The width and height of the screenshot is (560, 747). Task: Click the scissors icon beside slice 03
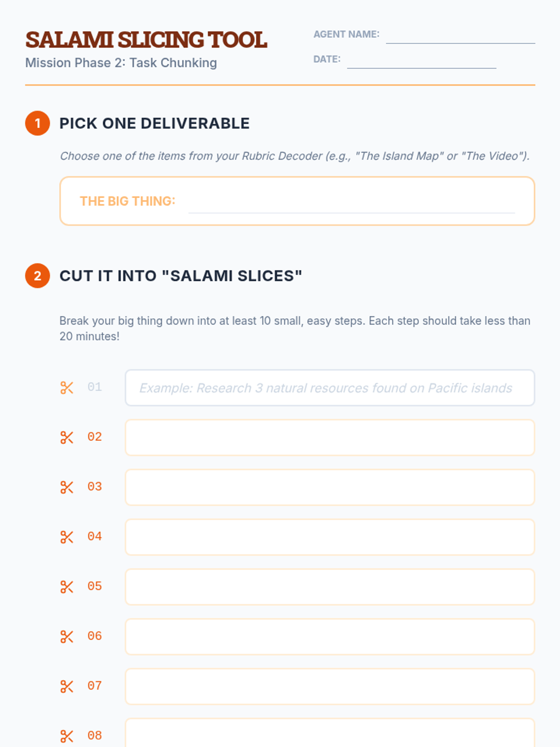click(67, 487)
